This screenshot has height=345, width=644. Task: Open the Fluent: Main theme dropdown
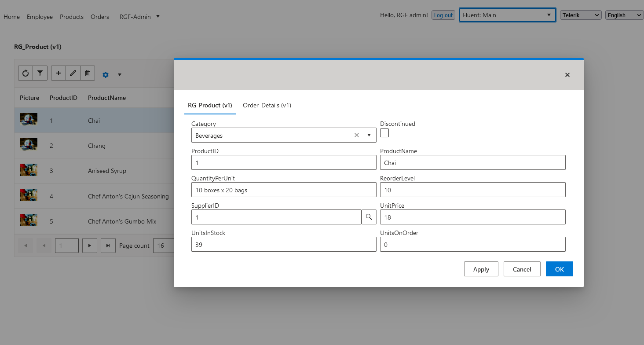tap(507, 15)
